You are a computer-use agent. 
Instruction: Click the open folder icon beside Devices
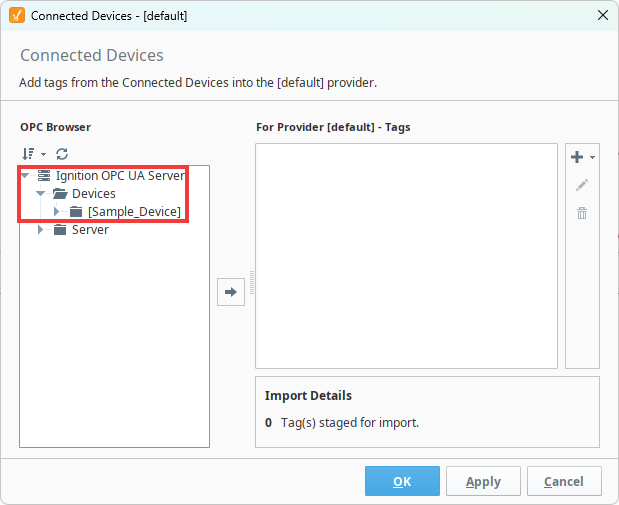point(60,193)
